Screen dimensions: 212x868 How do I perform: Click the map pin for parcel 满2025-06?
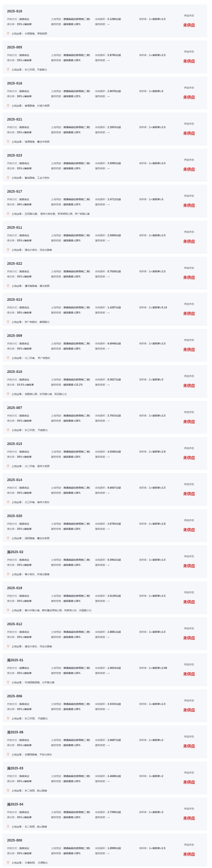click(8, 754)
